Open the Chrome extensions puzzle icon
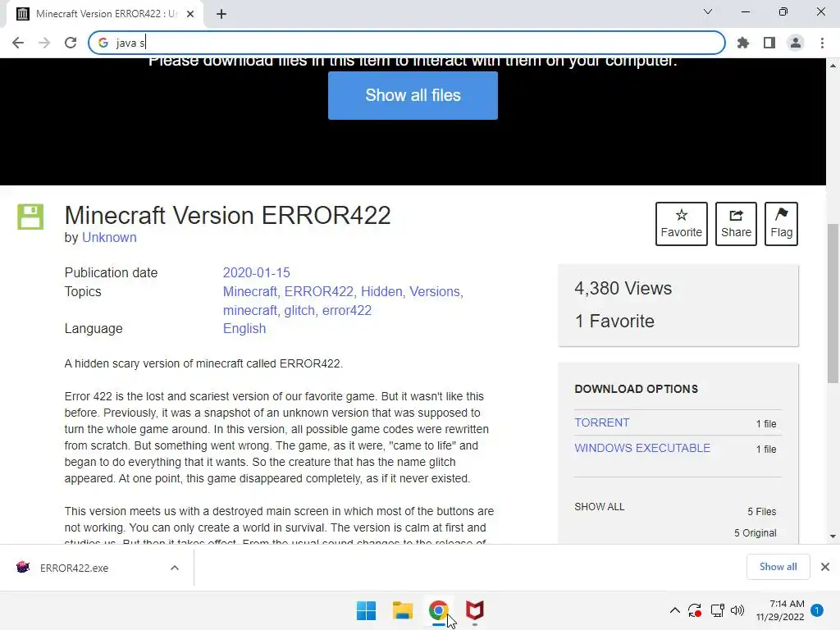 (x=742, y=43)
